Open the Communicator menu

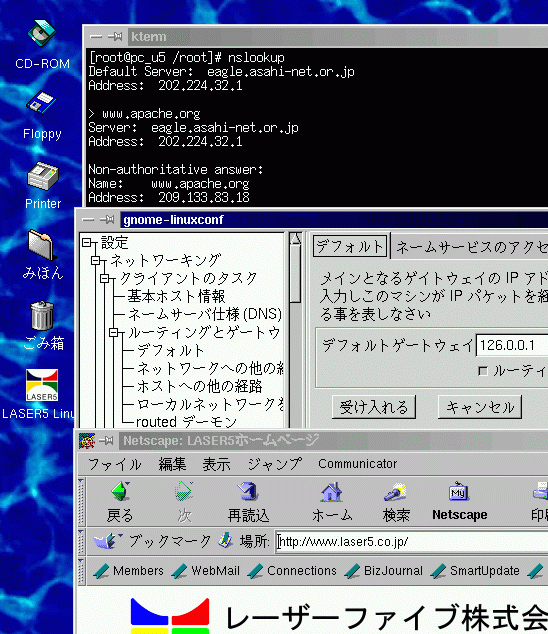click(358, 464)
